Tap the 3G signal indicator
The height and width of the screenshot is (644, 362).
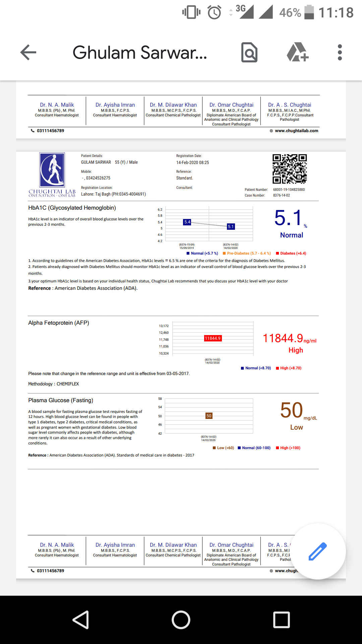click(x=244, y=11)
